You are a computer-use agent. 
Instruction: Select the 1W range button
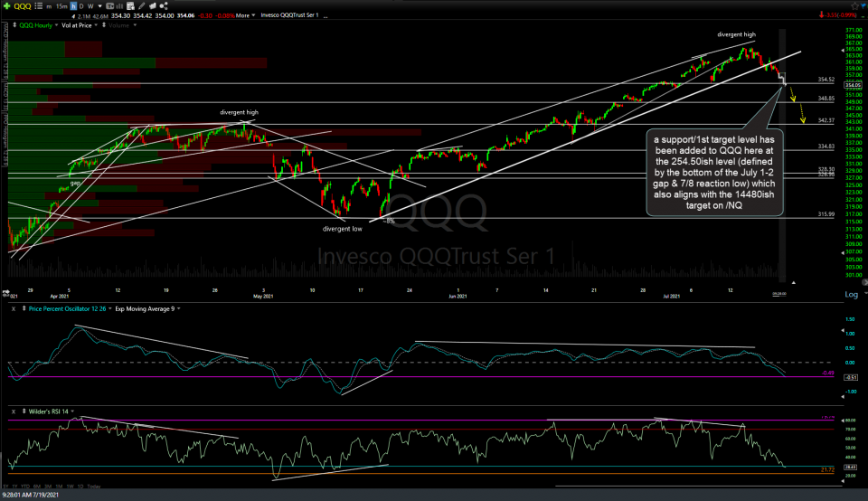71,486
